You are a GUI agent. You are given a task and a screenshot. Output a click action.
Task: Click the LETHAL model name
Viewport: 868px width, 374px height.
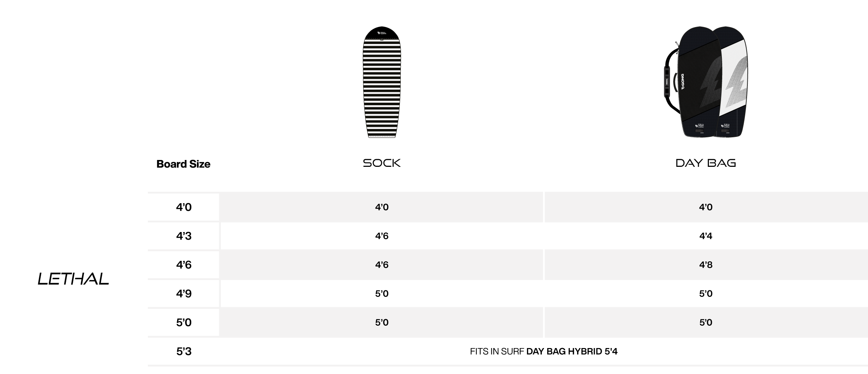point(73,279)
